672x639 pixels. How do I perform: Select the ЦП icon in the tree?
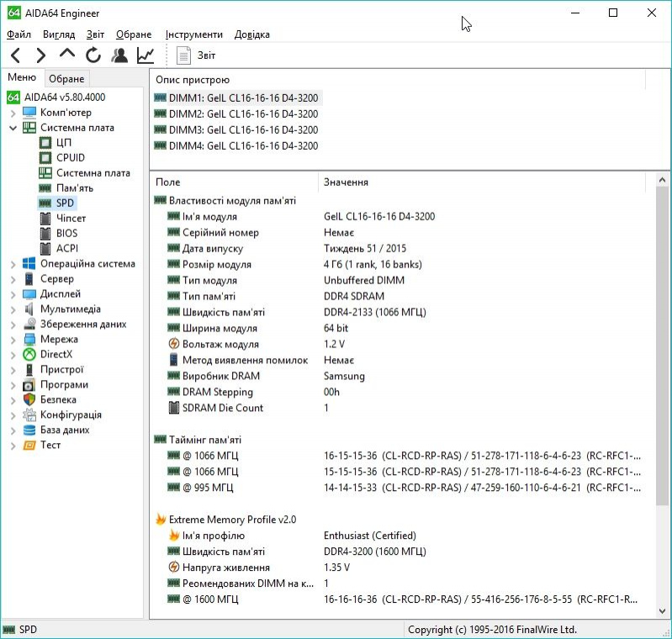(x=45, y=143)
